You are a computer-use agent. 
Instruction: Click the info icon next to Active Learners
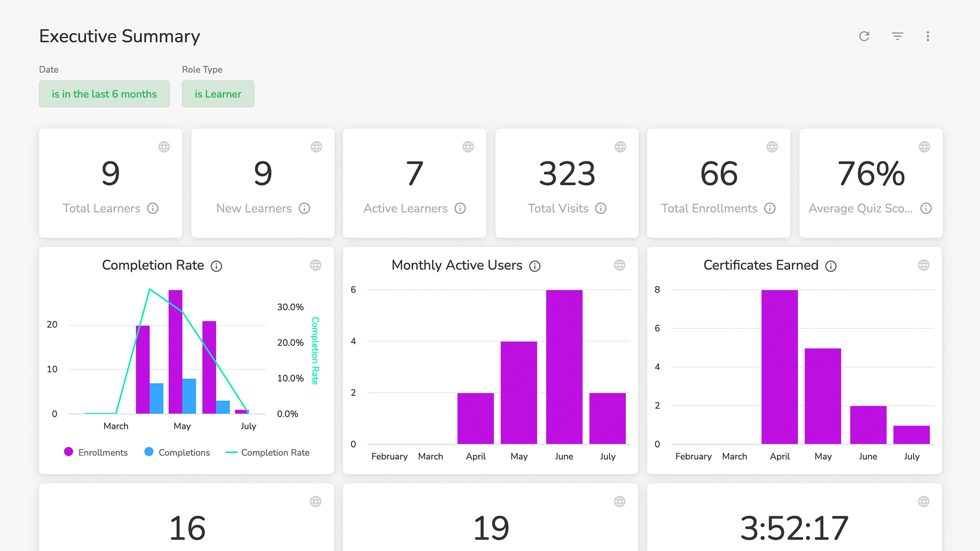click(x=460, y=208)
